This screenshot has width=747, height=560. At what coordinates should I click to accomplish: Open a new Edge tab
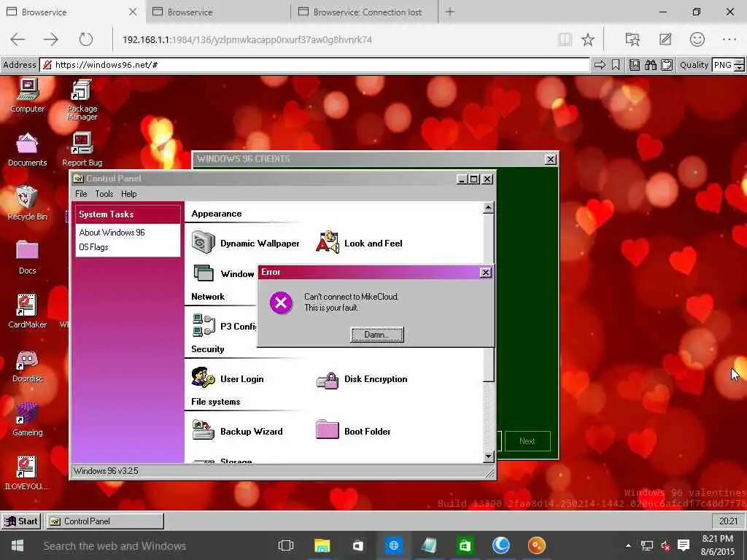[x=449, y=12]
